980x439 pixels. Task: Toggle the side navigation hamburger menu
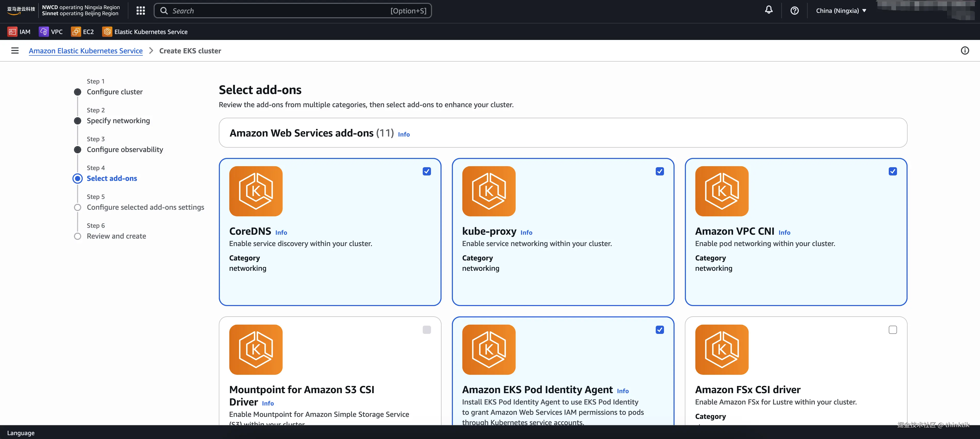click(15, 50)
